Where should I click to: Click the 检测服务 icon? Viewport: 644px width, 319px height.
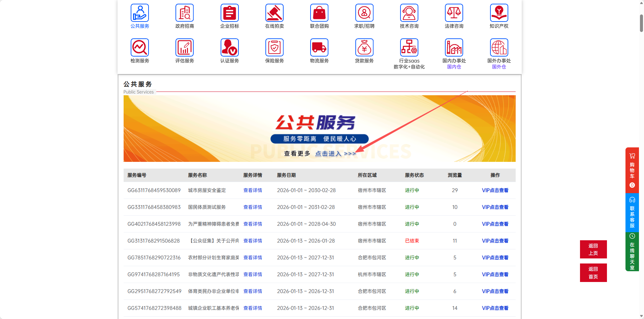click(140, 48)
